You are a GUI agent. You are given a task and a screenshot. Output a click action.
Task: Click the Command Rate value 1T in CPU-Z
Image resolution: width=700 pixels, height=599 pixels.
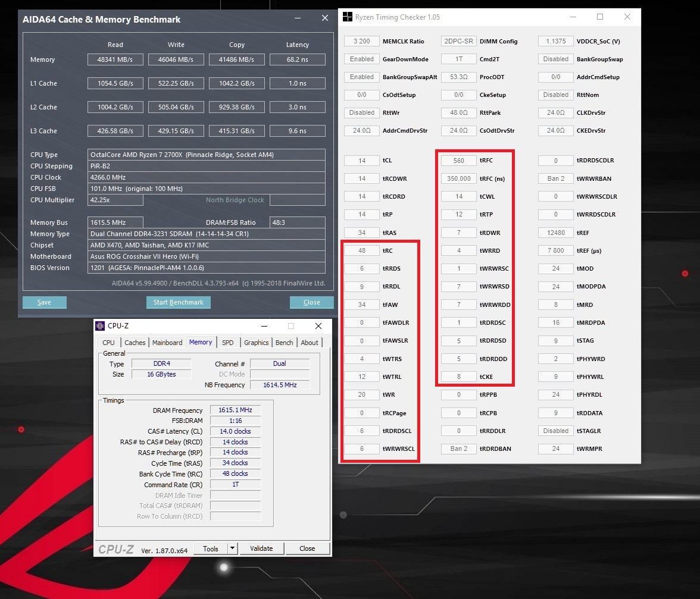tap(235, 485)
